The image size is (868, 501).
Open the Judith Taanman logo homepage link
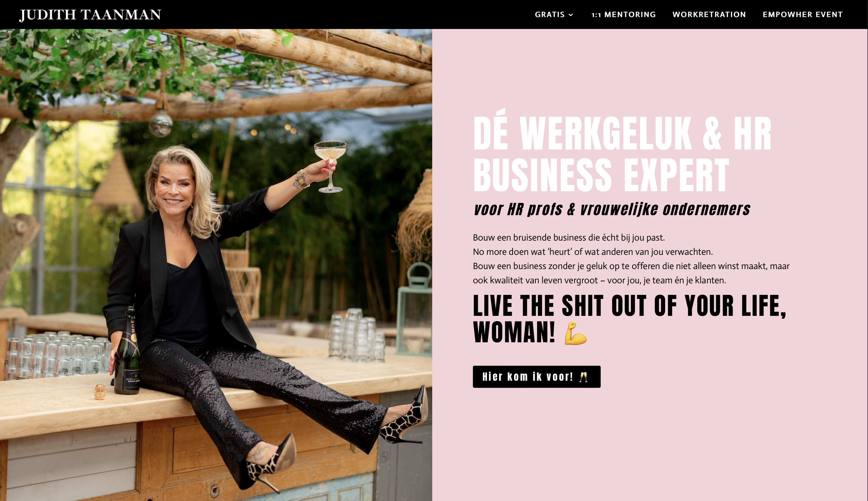90,14
